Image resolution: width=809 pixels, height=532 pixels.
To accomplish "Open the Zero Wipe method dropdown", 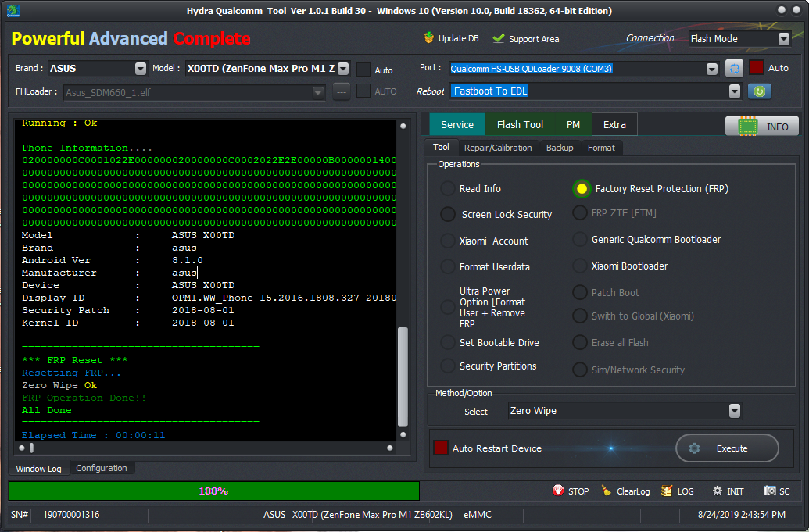I will 735,411.
